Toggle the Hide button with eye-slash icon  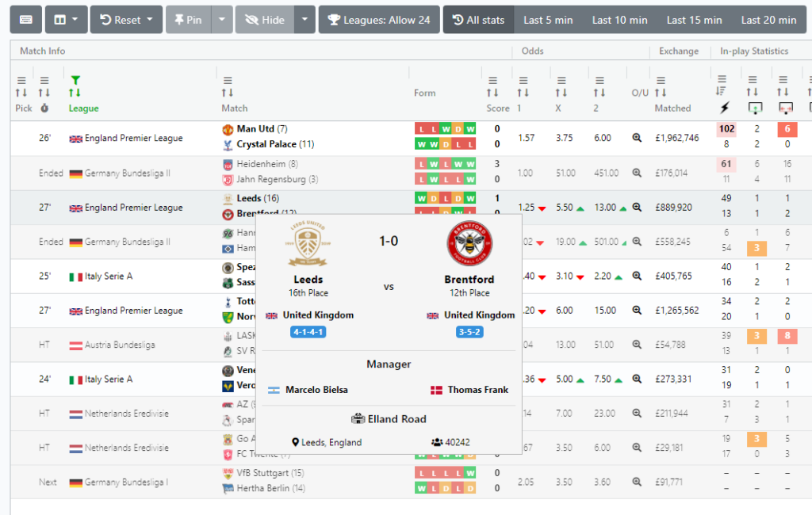(x=264, y=19)
